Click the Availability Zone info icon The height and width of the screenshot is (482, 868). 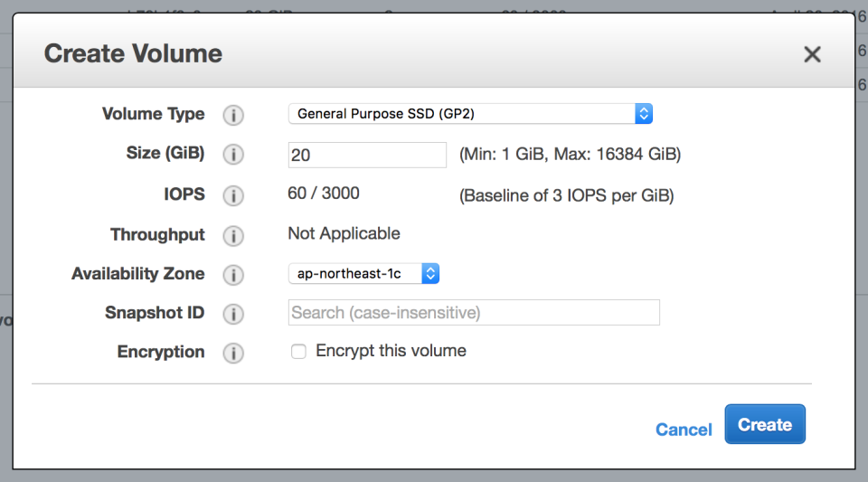pos(233,274)
